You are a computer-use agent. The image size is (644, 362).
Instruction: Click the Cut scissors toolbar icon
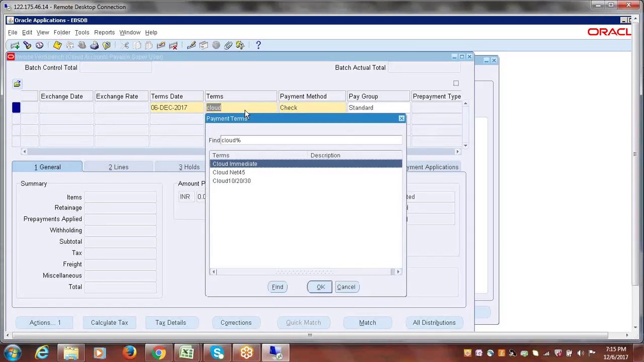tap(124, 45)
